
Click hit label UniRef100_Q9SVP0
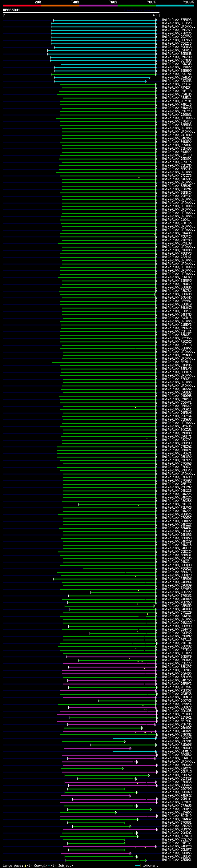click(x=176, y=37)
